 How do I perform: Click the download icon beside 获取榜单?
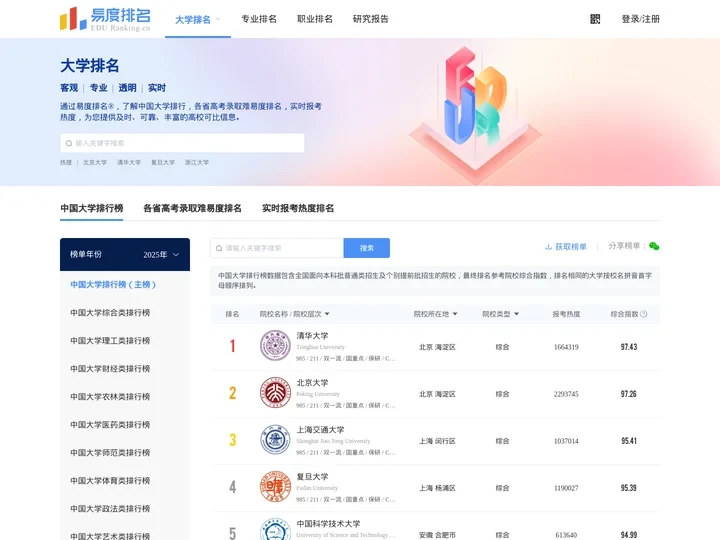coord(548,247)
